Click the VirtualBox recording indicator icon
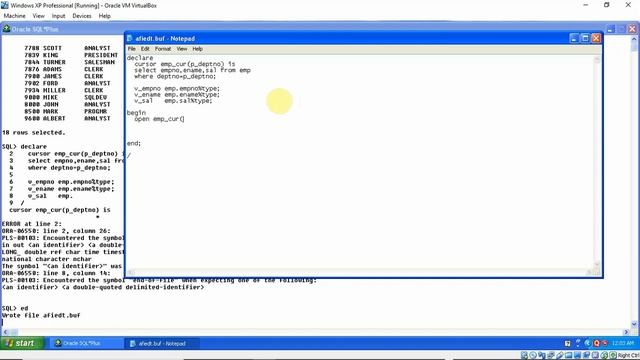 coord(586,355)
